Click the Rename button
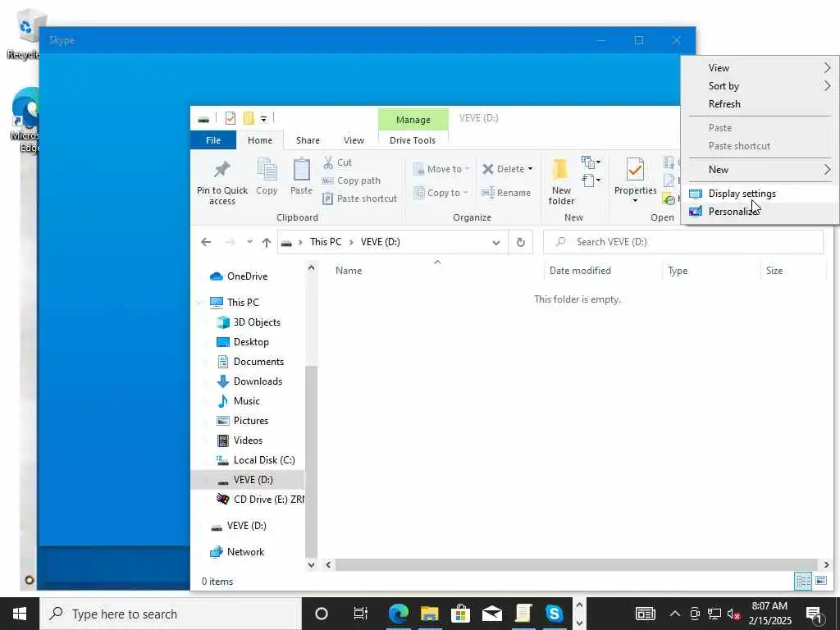840x630 pixels. 506,193
